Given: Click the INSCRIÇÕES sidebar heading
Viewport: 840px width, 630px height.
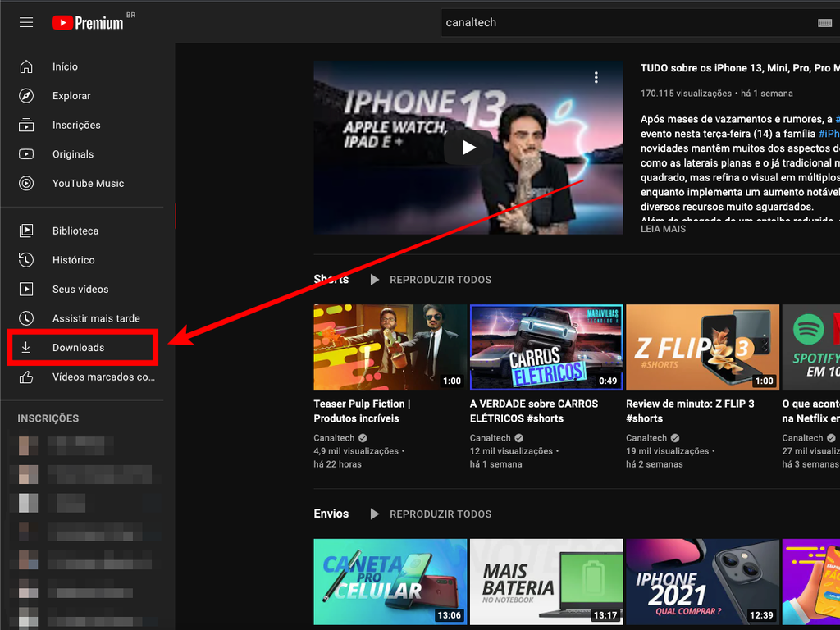Looking at the screenshot, I should [x=48, y=418].
